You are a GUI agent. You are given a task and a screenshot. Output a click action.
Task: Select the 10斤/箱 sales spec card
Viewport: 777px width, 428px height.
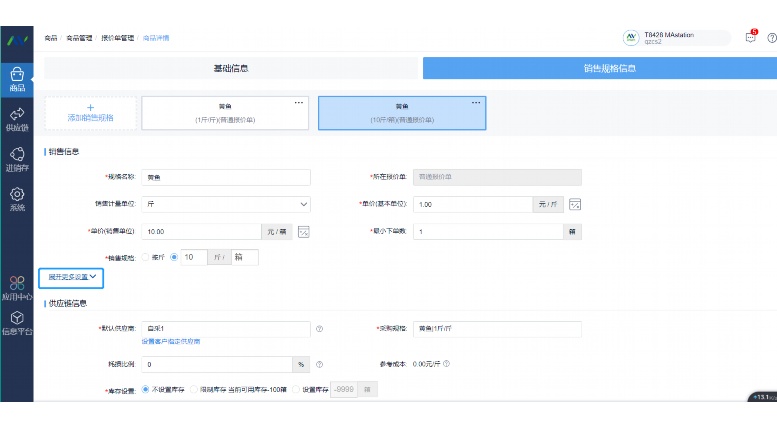click(x=402, y=113)
